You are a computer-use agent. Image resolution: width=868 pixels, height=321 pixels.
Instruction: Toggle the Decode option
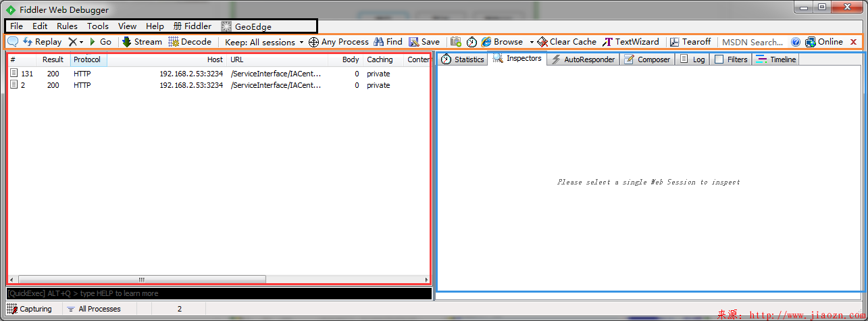pyautogui.click(x=190, y=42)
